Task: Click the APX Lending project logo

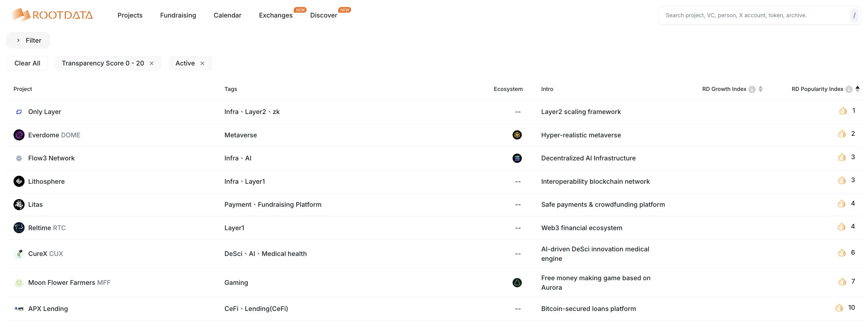Action: click(19, 308)
